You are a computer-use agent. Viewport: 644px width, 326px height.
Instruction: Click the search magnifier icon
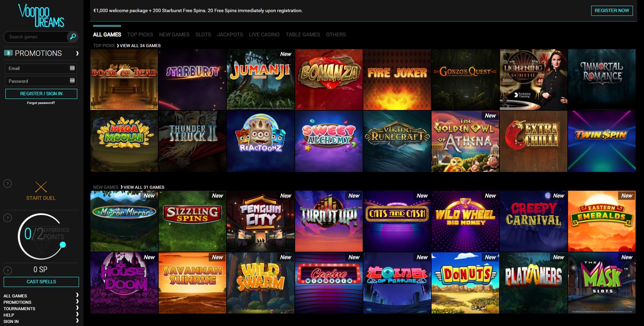[x=73, y=36]
